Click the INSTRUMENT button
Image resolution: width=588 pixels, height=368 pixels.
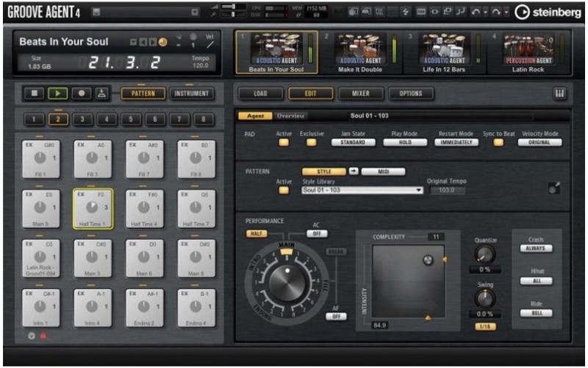click(x=191, y=94)
